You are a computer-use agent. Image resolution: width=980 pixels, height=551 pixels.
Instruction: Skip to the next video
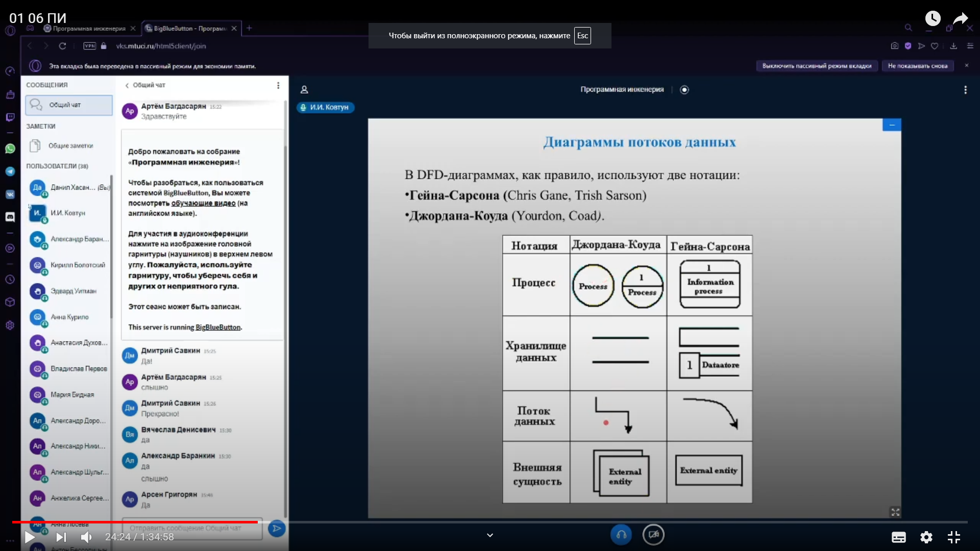coord(61,537)
